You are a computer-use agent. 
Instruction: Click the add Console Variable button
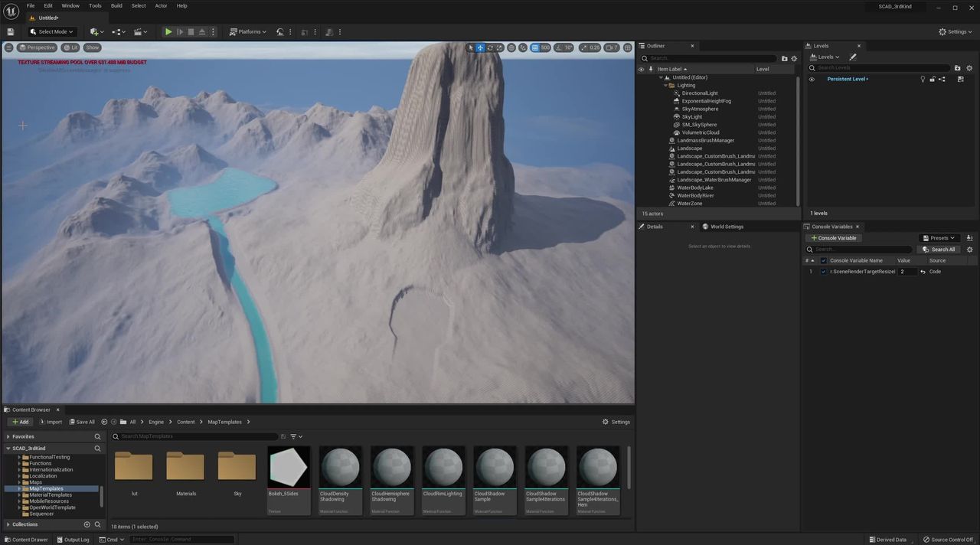coord(834,238)
